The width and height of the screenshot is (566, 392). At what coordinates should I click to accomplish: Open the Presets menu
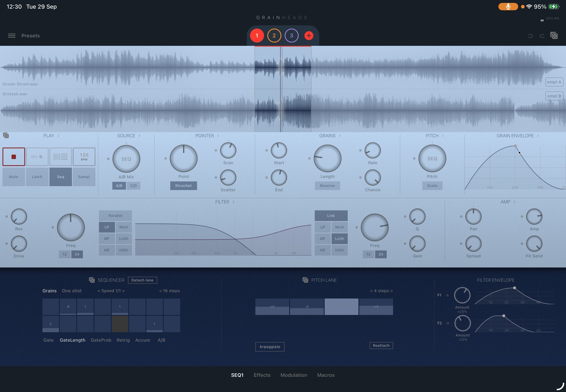pyautogui.click(x=30, y=36)
